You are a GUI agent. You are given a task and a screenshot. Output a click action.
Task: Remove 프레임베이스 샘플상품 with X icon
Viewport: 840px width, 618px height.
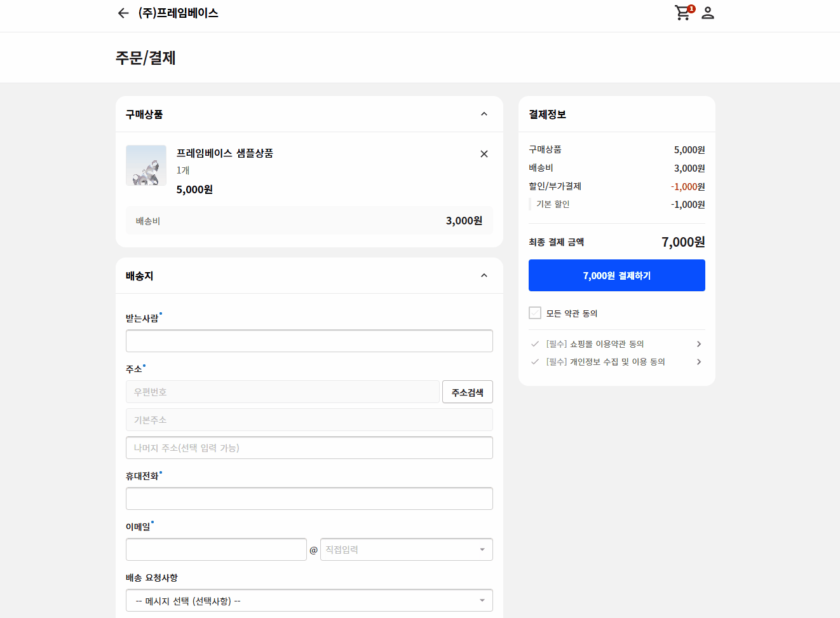click(484, 154)
